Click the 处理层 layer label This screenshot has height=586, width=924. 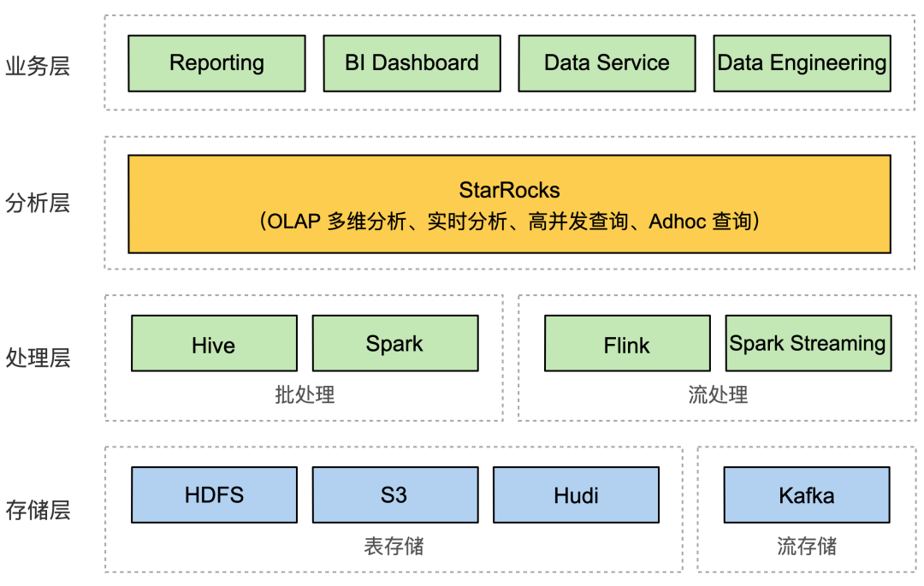pyautogui.click(x=38, y=358)
